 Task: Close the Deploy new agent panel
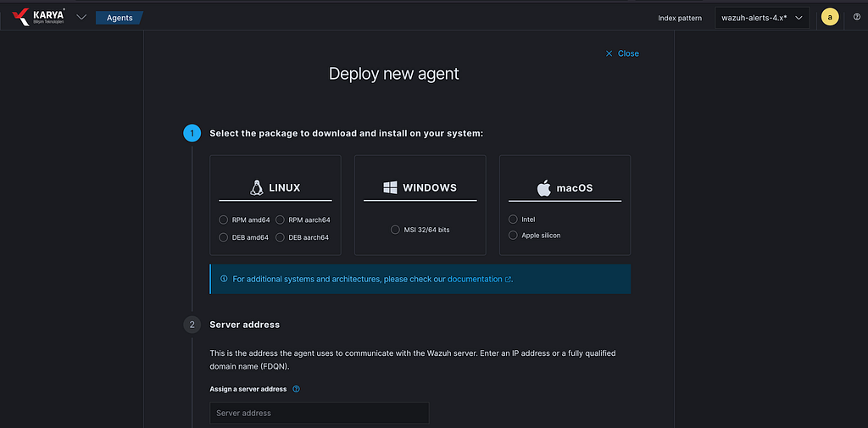point(622,53)
